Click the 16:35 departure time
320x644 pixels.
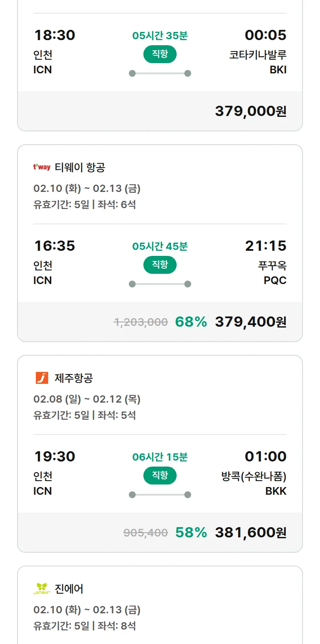[55, 246]
